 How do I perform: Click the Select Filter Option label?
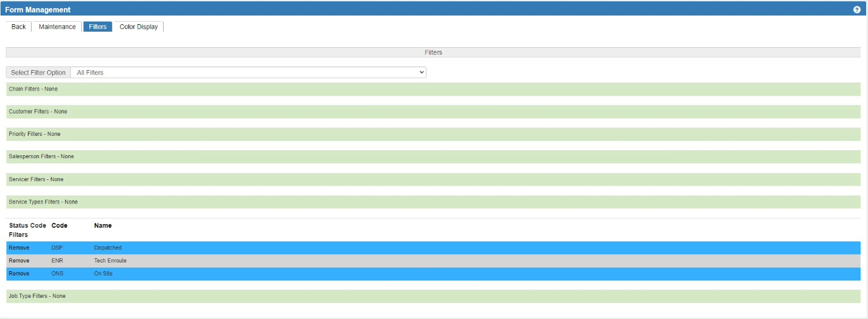coord(38,73)
